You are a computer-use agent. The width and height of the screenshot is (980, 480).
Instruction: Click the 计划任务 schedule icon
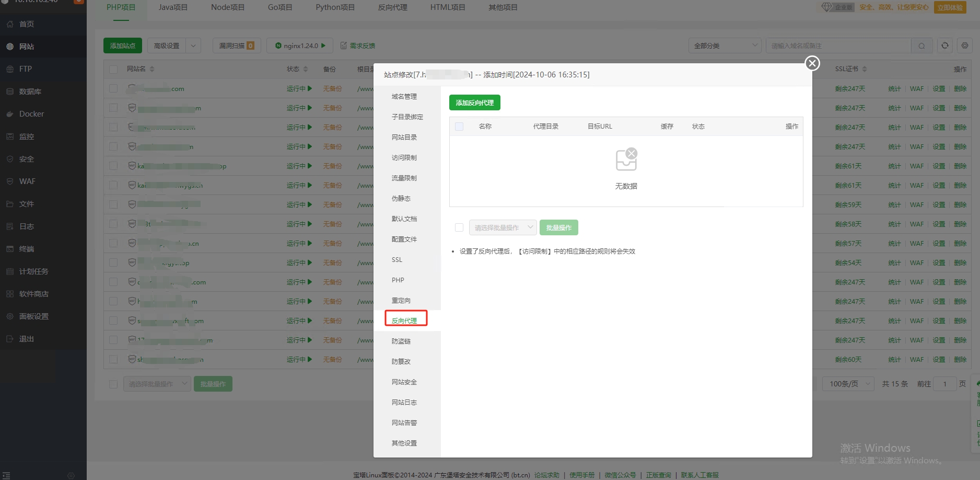click(10, 271)
